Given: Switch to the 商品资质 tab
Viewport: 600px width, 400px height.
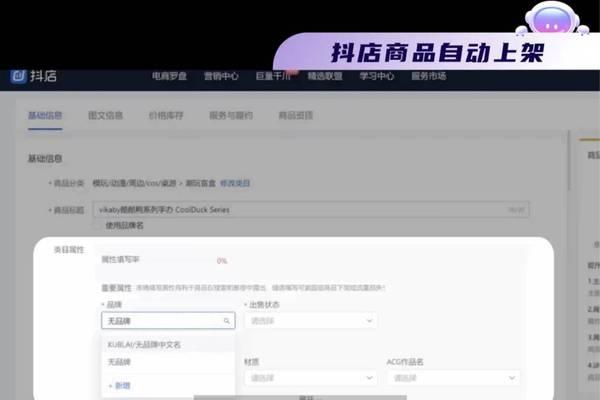Looking at the screenshot, I should [296, 115].
